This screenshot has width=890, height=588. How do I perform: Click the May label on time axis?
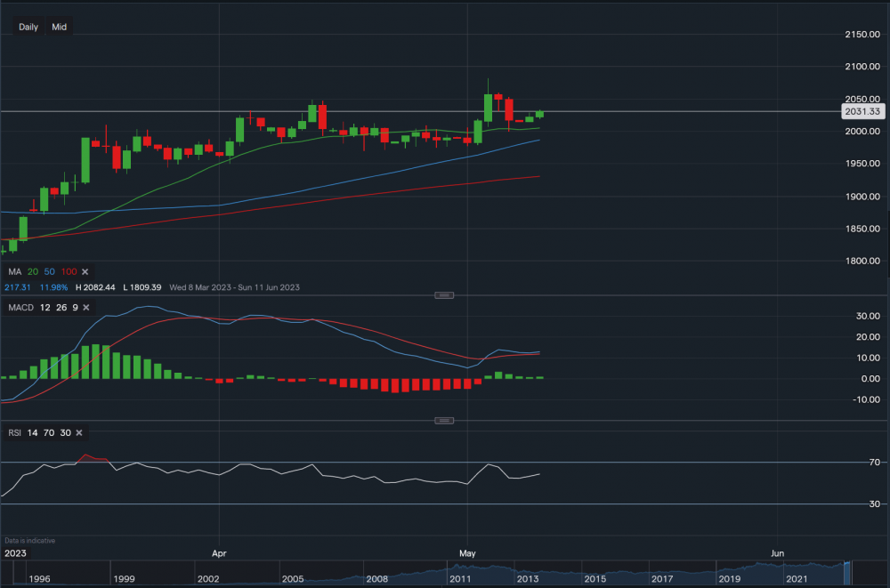point(468,552)
